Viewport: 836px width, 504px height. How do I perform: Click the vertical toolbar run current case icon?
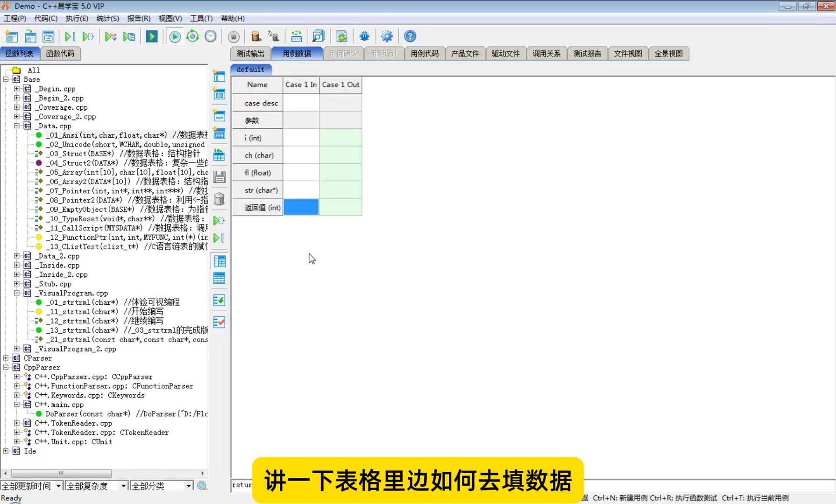219,238
